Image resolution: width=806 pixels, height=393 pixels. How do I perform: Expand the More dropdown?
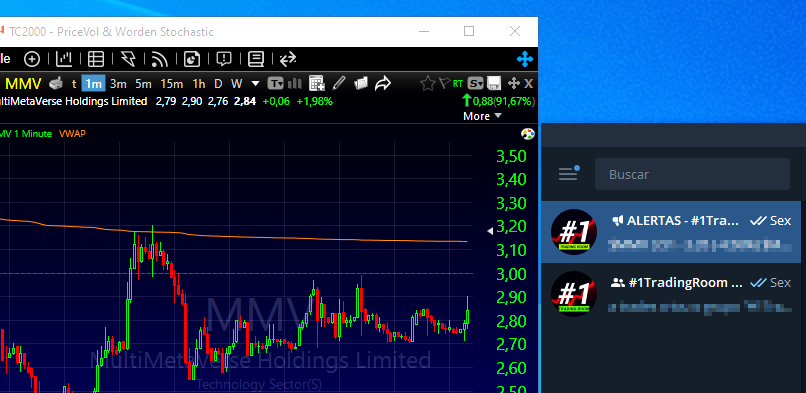[x=482, y=116]
